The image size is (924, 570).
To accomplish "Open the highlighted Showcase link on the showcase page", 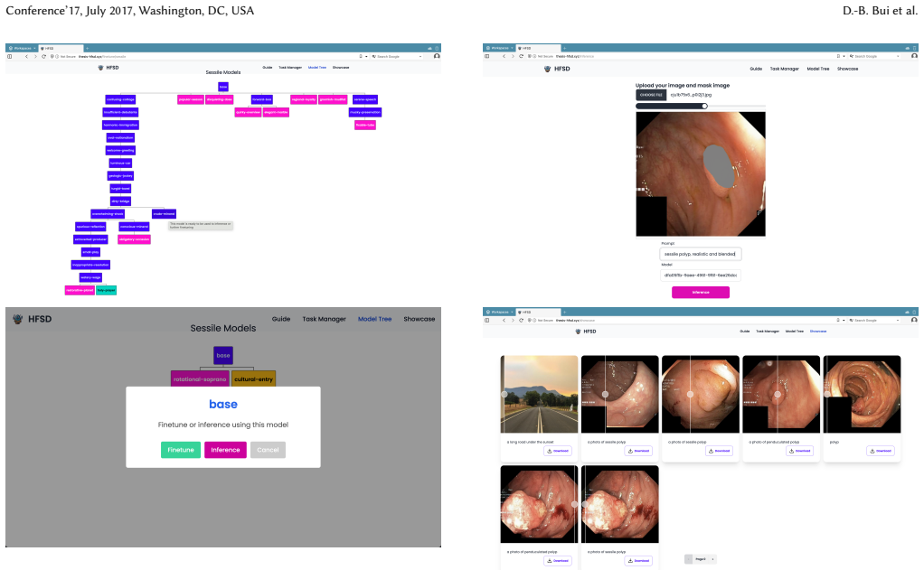I will coord(818,332).
